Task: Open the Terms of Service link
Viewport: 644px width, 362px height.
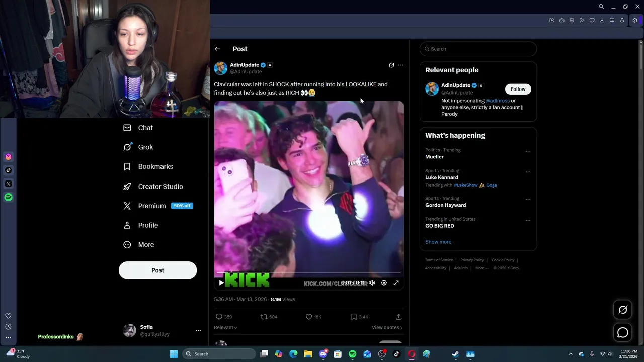Action: tap(439, 260)
